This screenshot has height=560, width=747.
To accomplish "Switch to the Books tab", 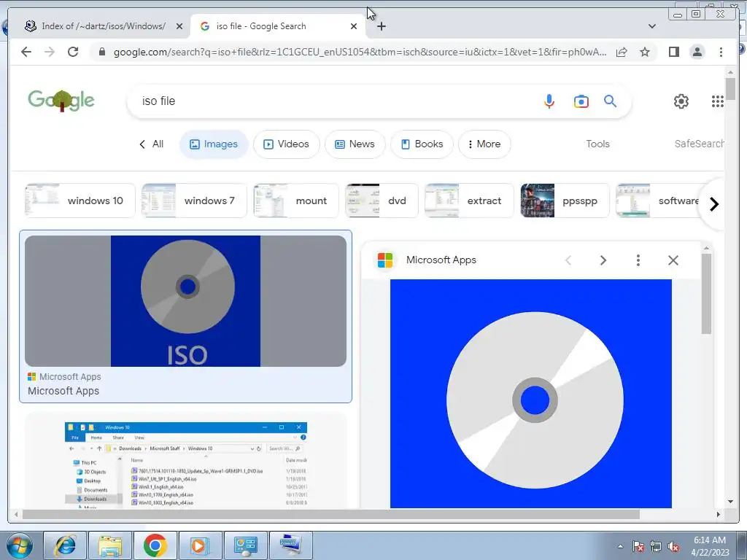I will [422, 144].
